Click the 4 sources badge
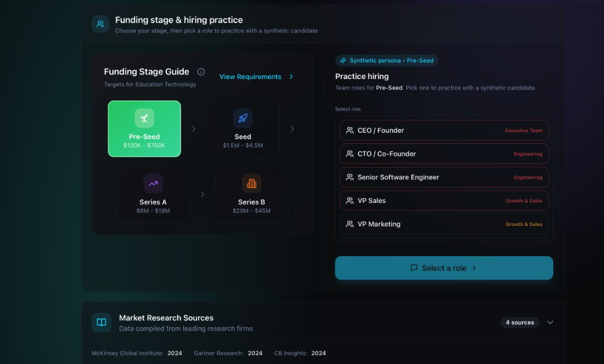The width and height of the screenshot is (604, 364). coord(520,322)
